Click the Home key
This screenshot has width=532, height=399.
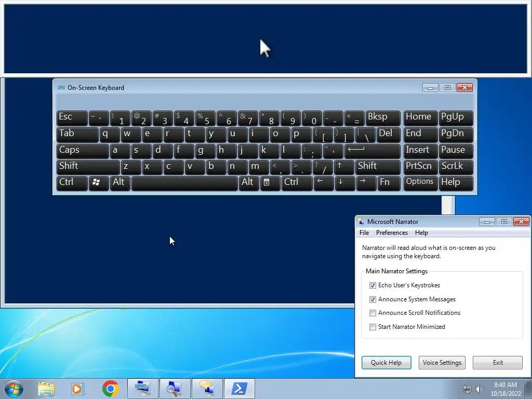click(420, 118)
